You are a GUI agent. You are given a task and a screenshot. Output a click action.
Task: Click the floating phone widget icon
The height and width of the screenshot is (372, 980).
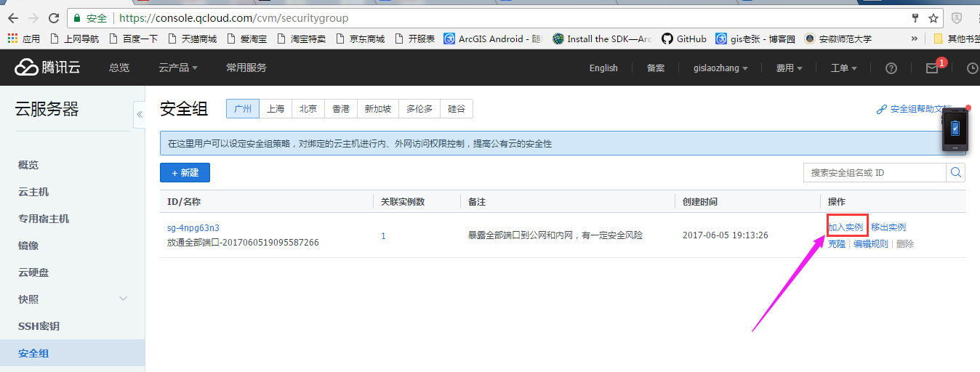point(955,129)
